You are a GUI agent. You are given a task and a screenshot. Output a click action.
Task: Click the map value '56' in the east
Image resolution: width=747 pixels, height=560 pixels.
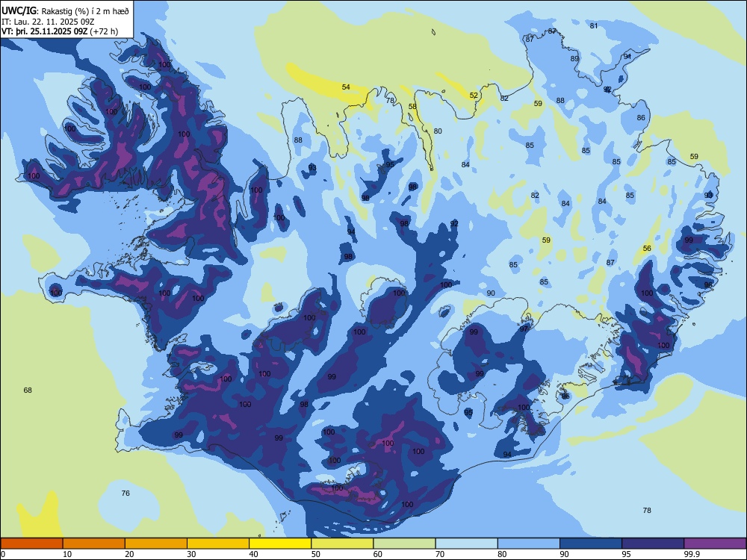click(647, 249)
